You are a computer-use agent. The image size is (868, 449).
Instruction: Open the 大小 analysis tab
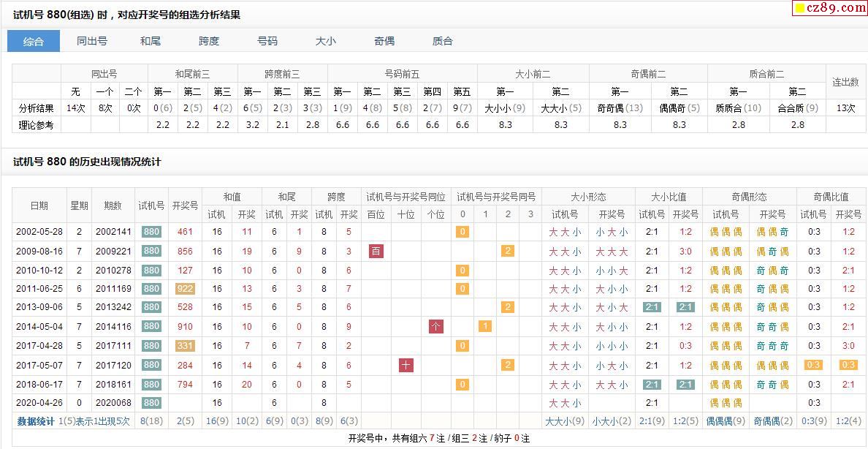point(326,41)
